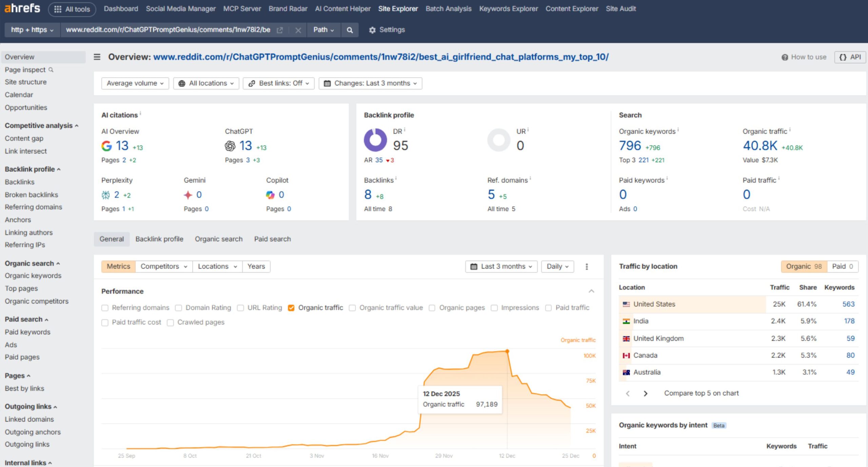868x467 pixels.
Task: Enable the Crawled pages checkbox
Action: pyautogui.click(x=170, y=322)
